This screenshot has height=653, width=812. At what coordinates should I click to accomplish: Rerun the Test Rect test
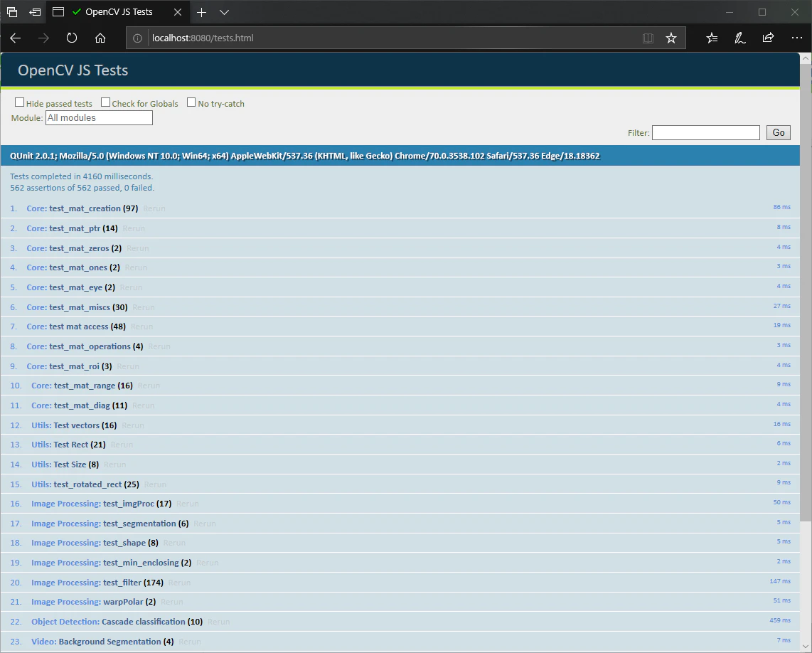click(122, 445)
